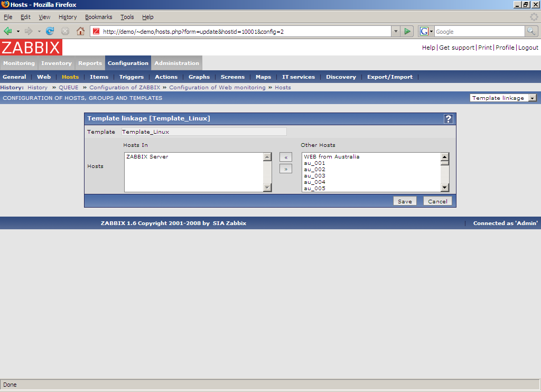The height and width of the screenshot is (392, 541).
Task: Open the Maps submenu item
Action: tap(263, 77)
